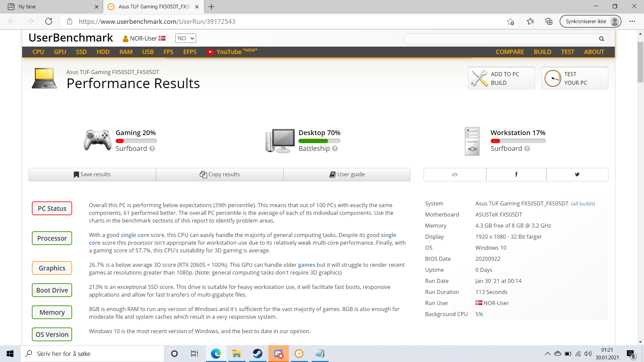Open a new browser tab
Viewport: 644px width, 362px height.
(x=211, y=7)
